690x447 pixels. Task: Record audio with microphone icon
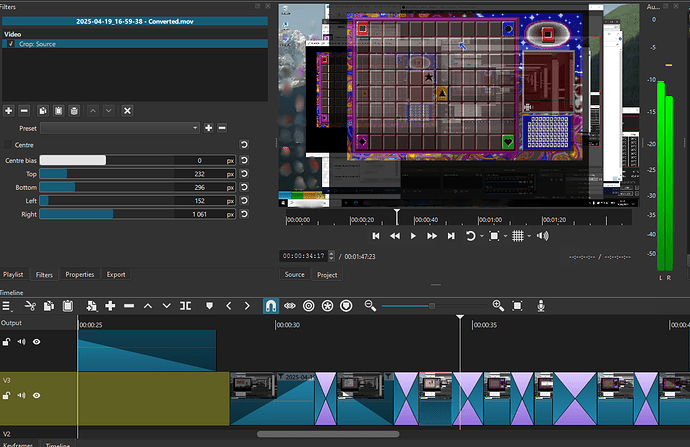click(x=541, y=306)
